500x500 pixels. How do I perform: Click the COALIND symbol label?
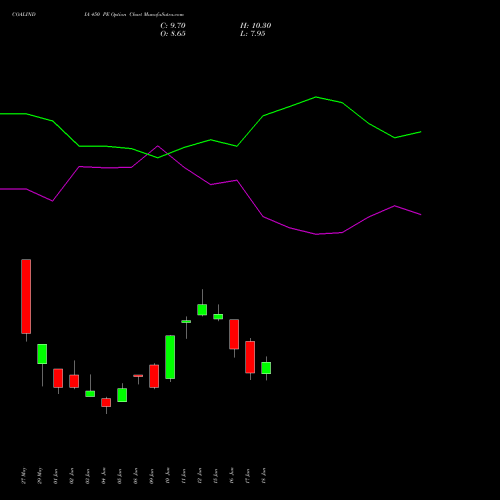pos(24,15)
